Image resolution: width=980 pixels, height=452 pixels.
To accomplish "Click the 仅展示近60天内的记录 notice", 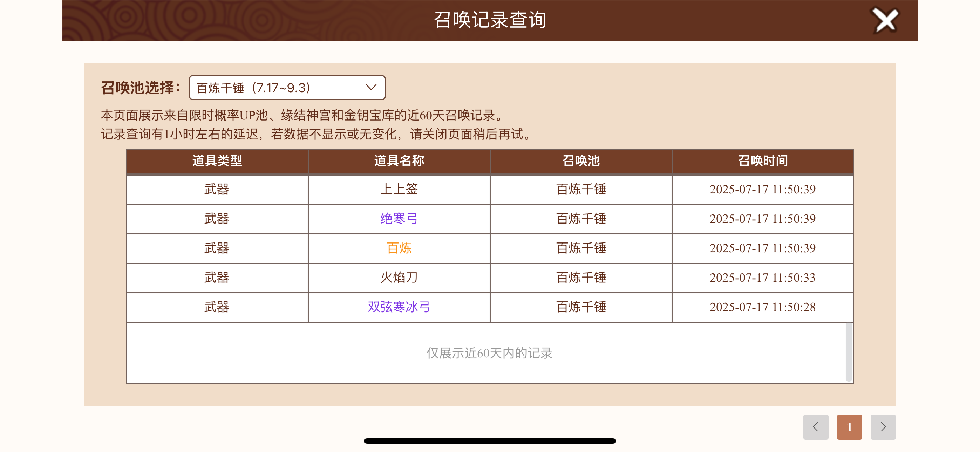I will point(489,353).
